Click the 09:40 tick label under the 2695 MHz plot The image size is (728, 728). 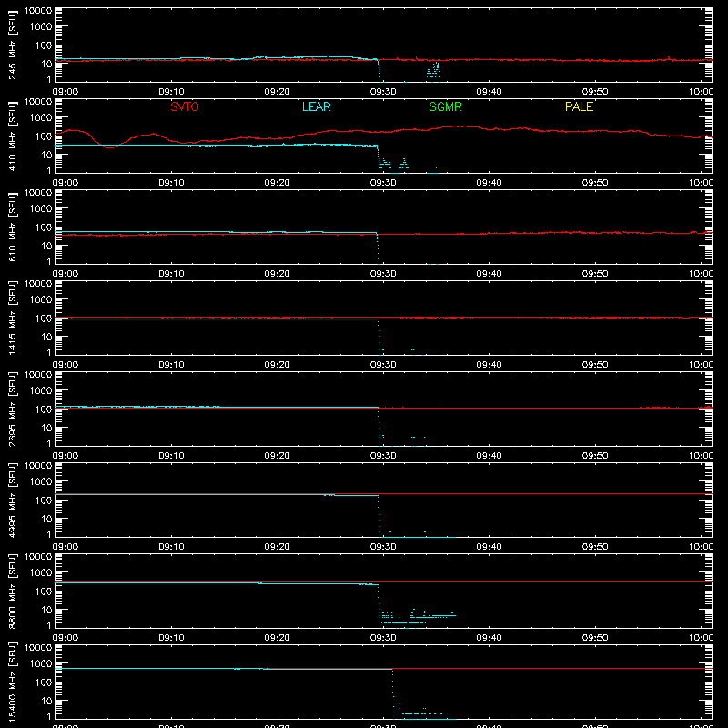coord(489,456)
